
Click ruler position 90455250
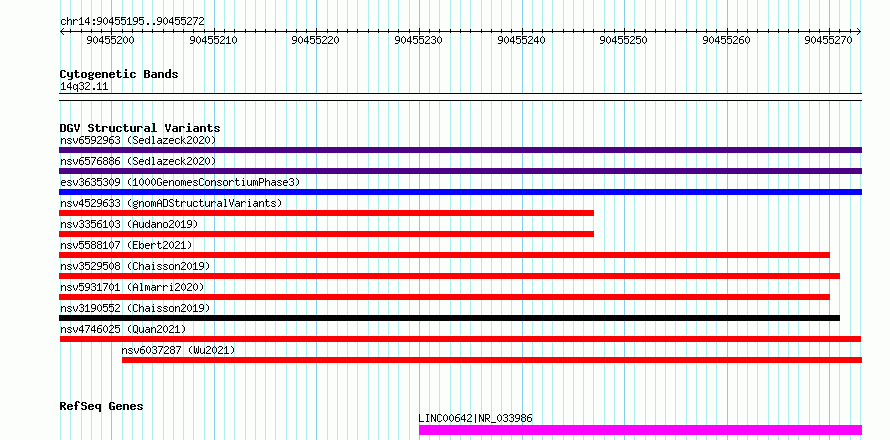(624, 40)
